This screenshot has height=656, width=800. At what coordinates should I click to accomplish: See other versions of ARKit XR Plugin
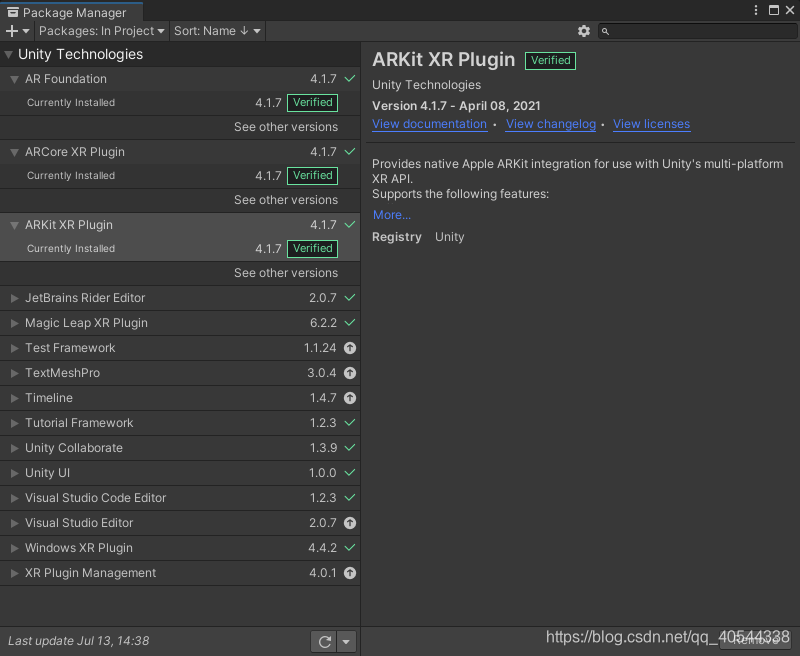tap(286, 273)
